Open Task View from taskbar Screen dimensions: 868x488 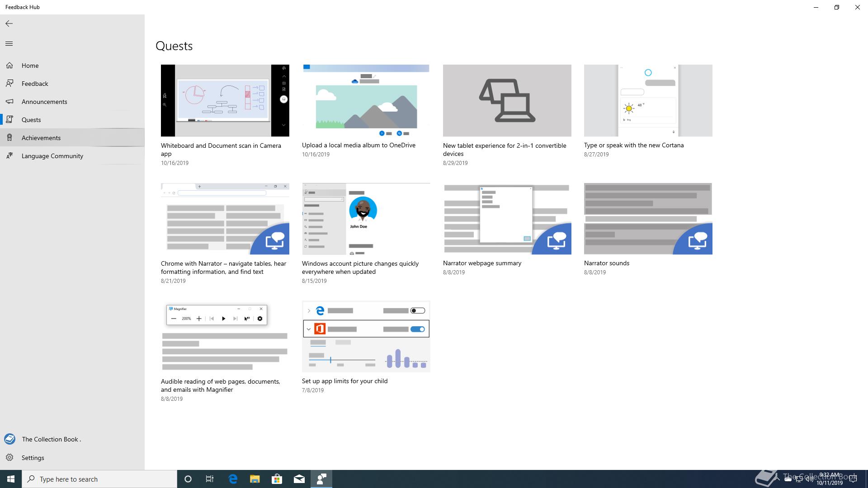pyautogui.click(x=210, y=479)
